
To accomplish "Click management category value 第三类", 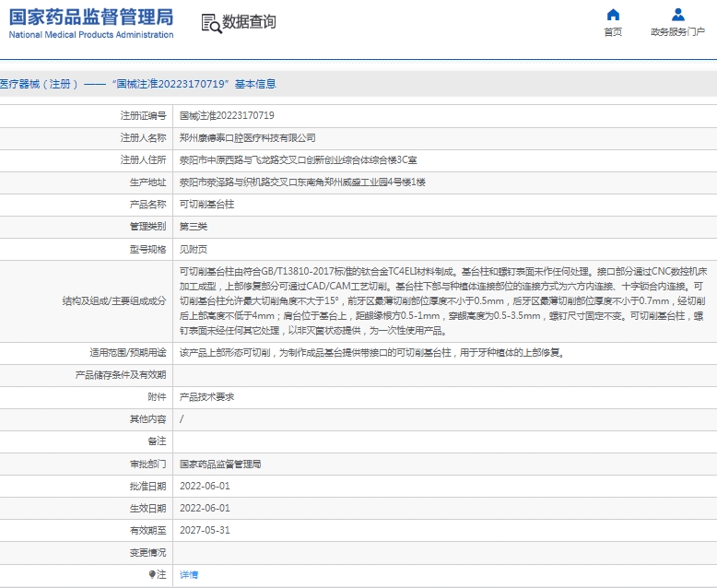I will coord(194,227).
